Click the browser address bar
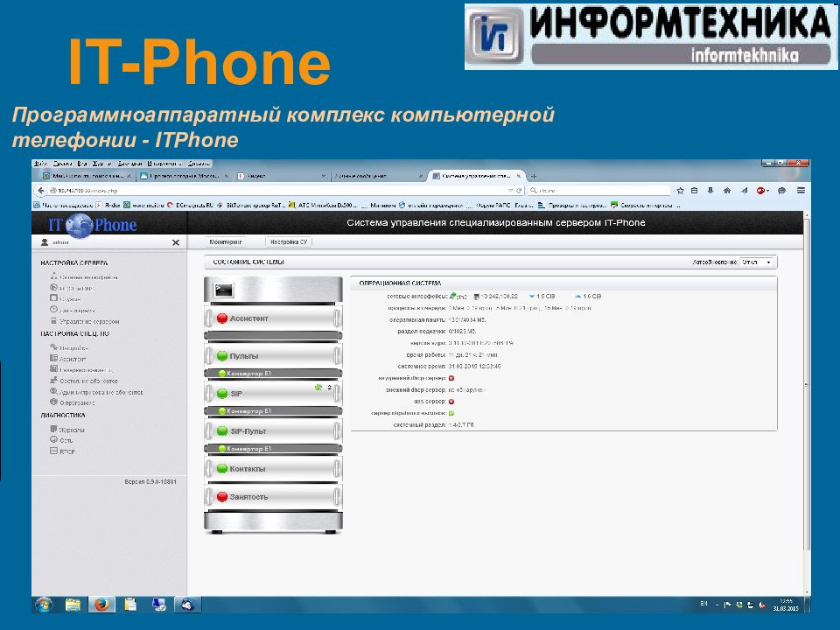 click(278, 190)
